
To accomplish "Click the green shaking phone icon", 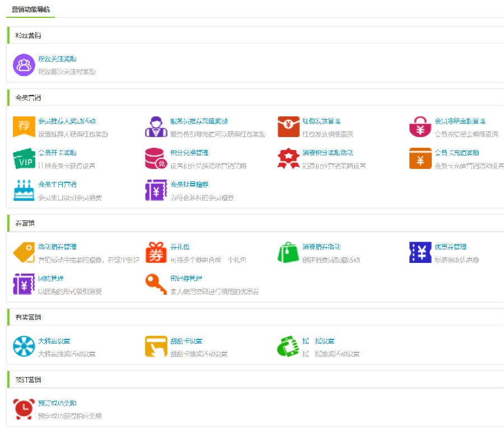I will point(288,346).
